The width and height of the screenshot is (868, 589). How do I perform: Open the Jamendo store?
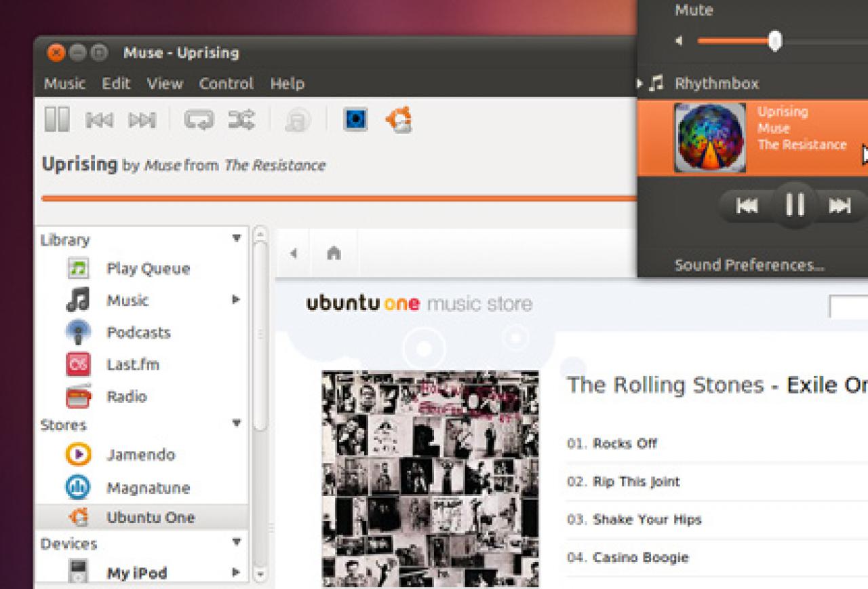pyautogui.click(x=140, y=455)
